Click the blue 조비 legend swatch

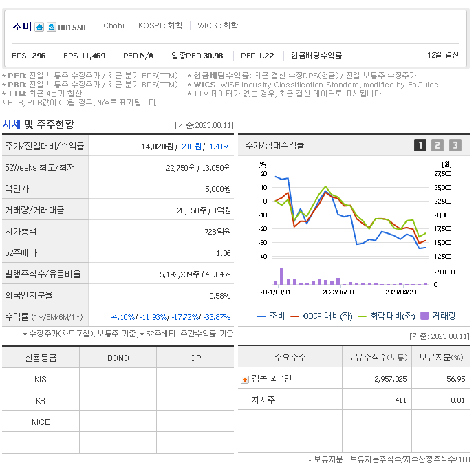(x=261, y=316)
